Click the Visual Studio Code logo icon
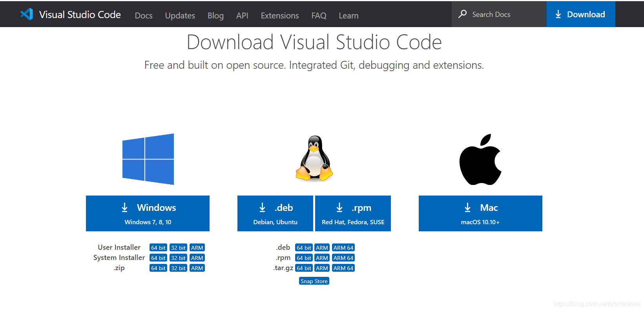Viewport: 644px width, 311px height. [27, 14]
